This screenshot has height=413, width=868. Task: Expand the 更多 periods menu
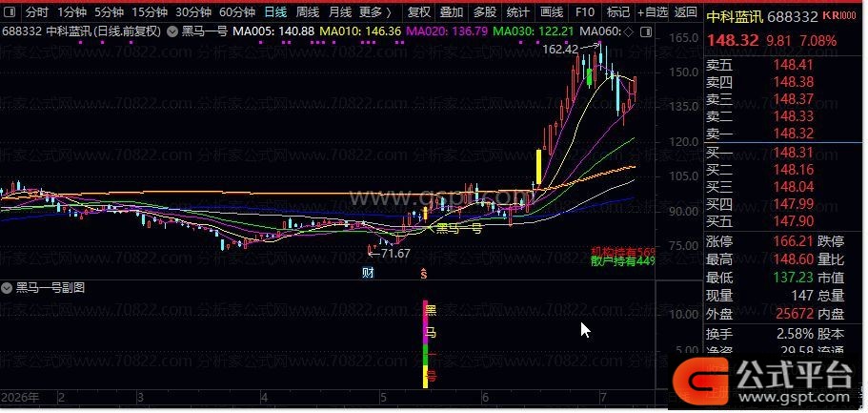tap(375, 12)
